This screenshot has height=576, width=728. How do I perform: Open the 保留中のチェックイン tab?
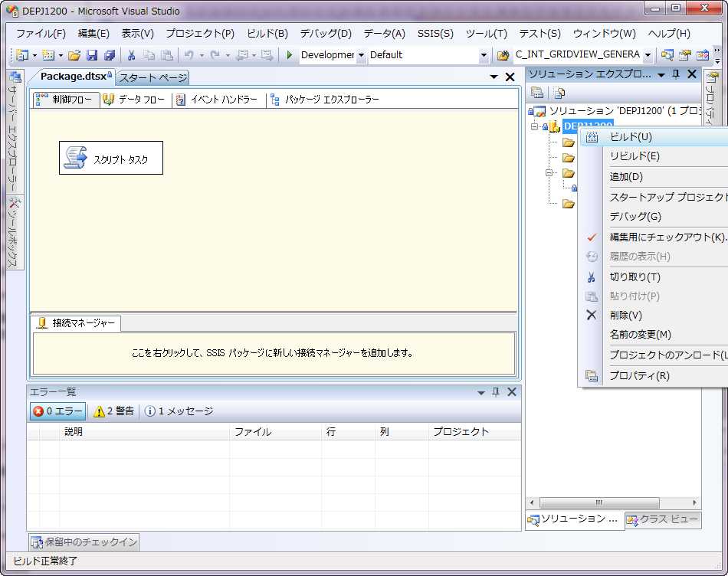coord(84,542)
